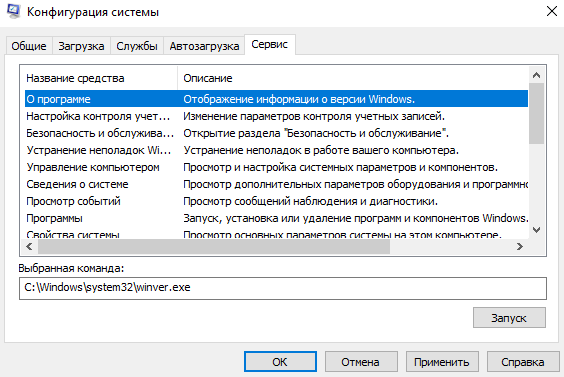564x377 pixels.
Task: Close the Конфигурация системы window
Action: [551, 11]
